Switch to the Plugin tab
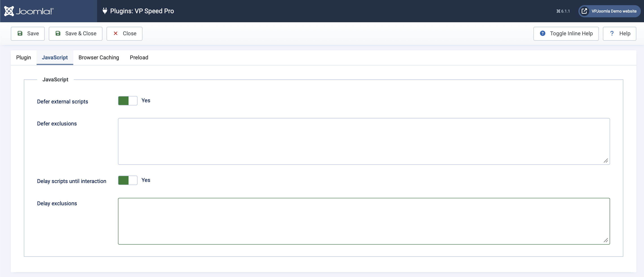This screenshot has width=644, height=277. pos(24,58)
